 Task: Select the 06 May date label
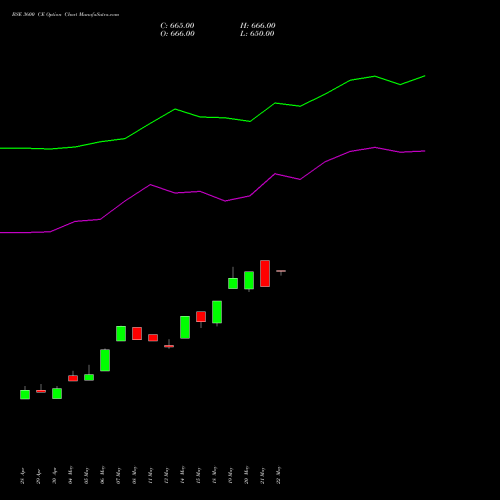[103, 475]
